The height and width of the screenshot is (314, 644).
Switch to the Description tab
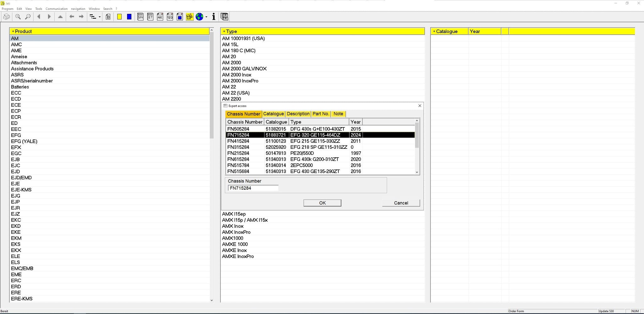298,114
